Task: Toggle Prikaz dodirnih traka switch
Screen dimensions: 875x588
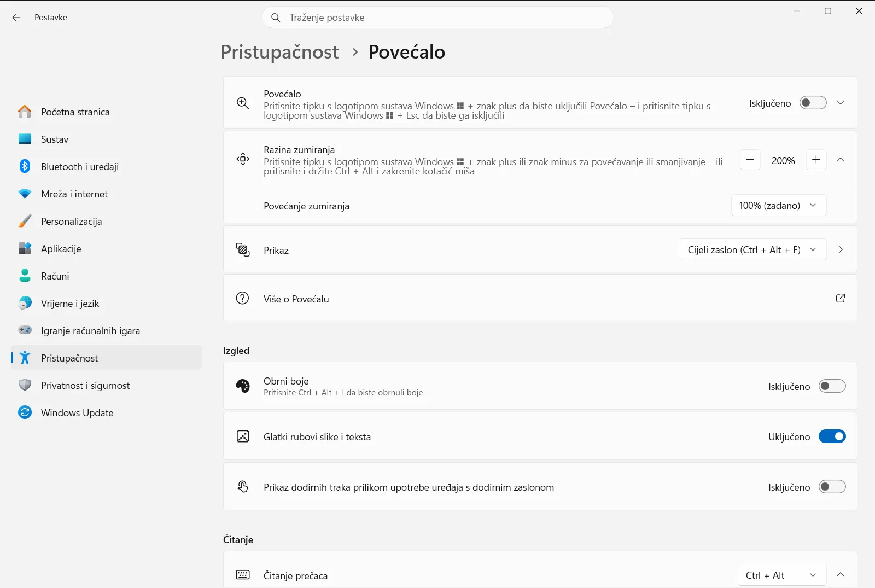Action: click(832, 487)
